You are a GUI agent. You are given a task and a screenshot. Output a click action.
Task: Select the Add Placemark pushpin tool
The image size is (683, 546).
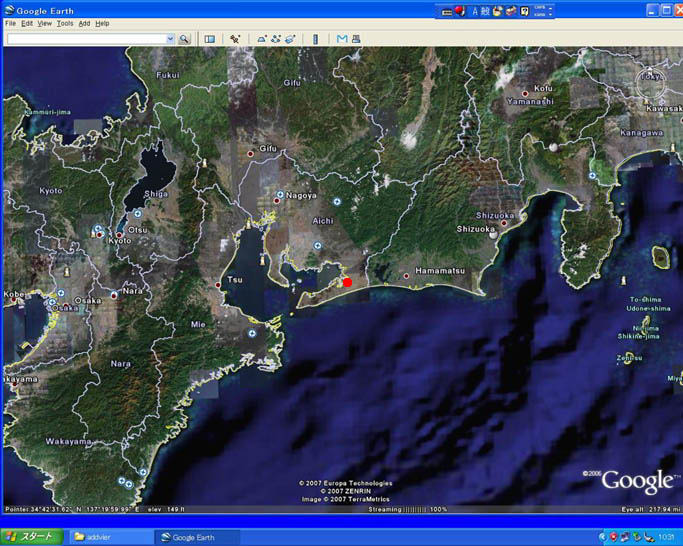tap(235, 39)
